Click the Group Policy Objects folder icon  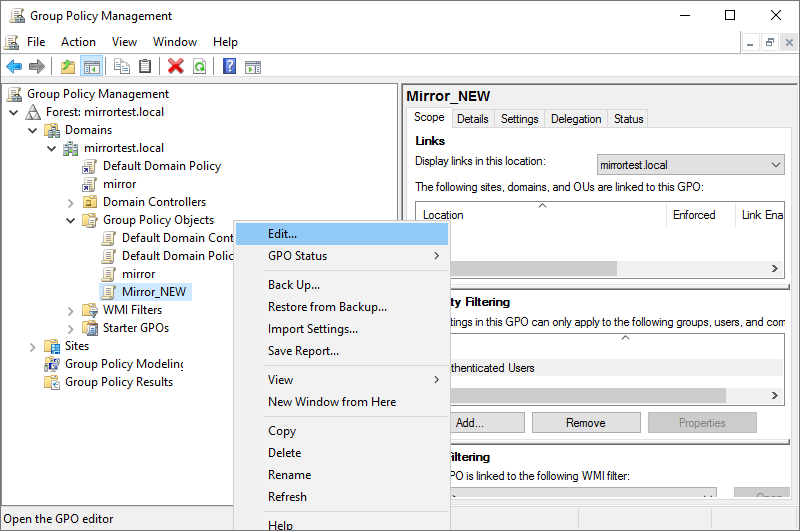coord(90,220)
